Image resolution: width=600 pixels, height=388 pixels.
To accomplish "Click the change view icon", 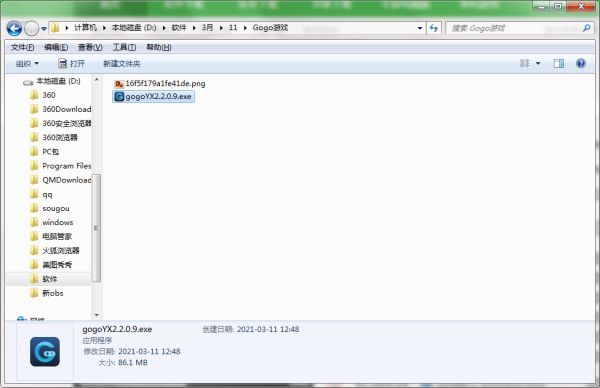I will pyautogui.click(x=525, y=63).
